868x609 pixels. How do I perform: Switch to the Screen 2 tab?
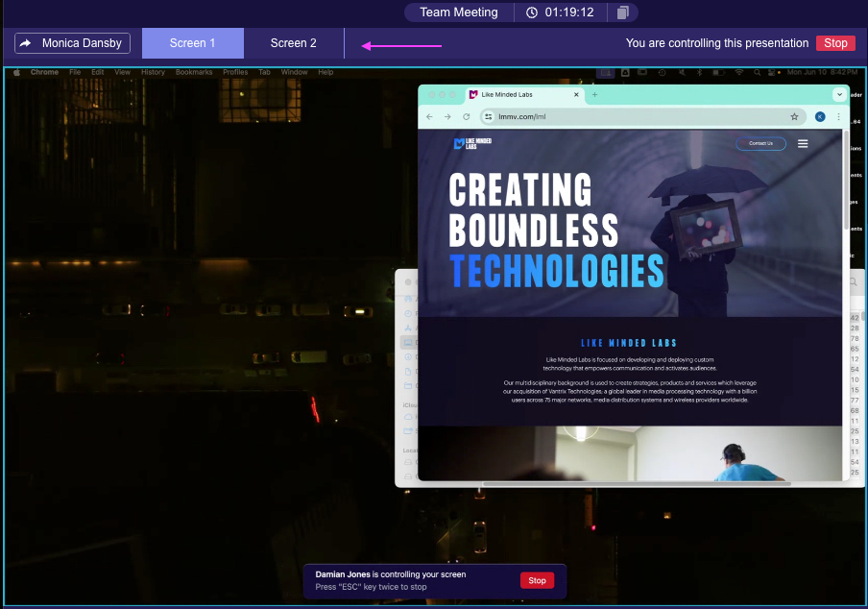tap(294, 43)
